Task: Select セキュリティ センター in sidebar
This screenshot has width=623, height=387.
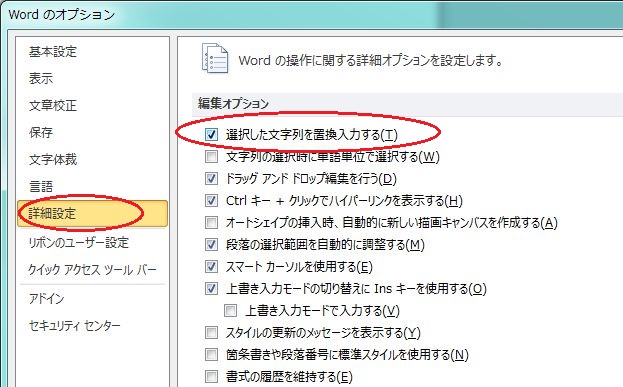Action: pyautogui.click(x=74, y=326)
